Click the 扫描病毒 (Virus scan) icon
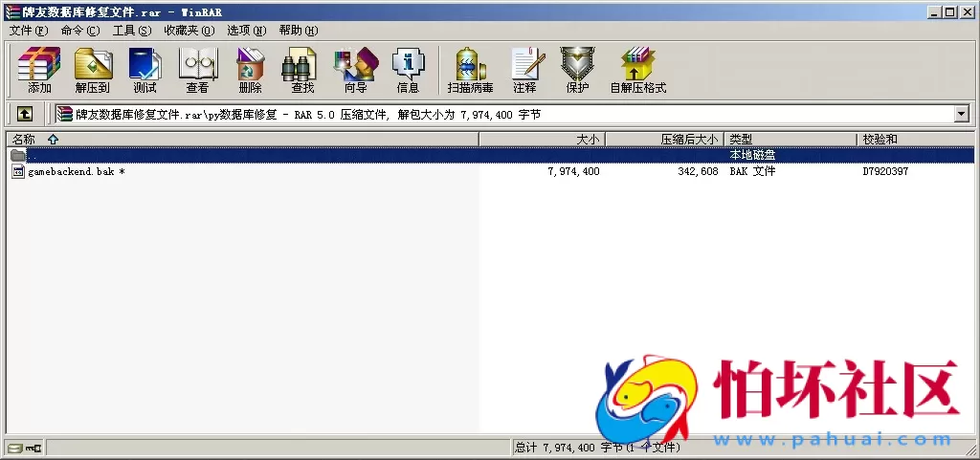 pyautogui.click(x=470, y=69)
